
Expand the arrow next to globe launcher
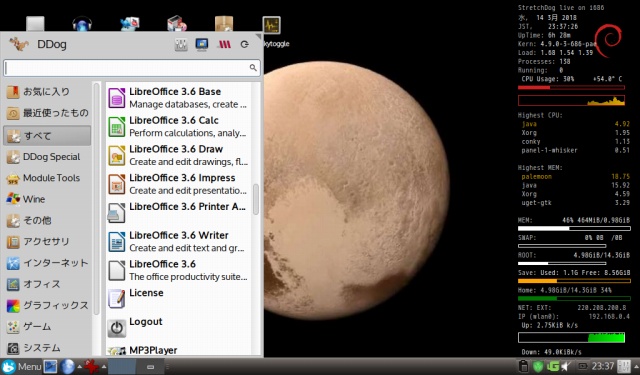(79, 366)
